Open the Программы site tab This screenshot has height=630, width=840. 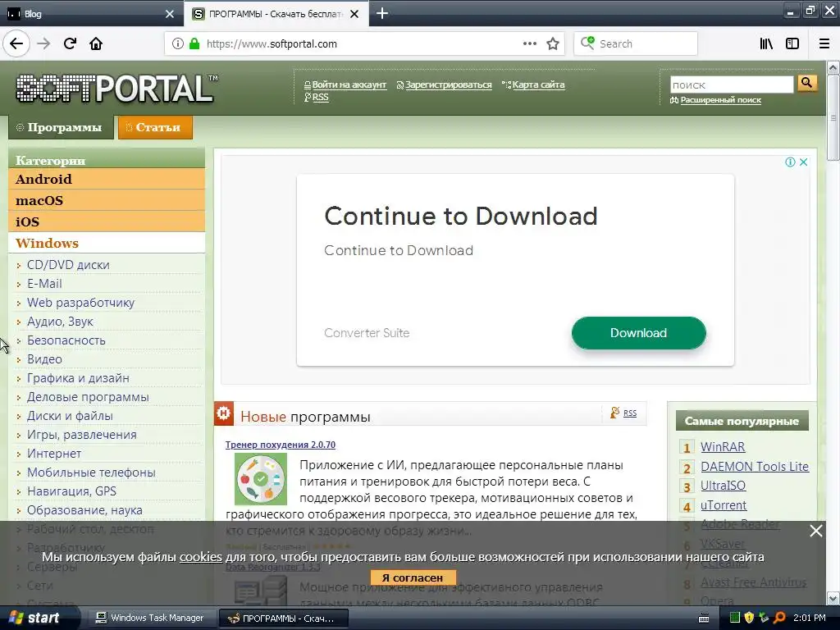coord(61,127)
